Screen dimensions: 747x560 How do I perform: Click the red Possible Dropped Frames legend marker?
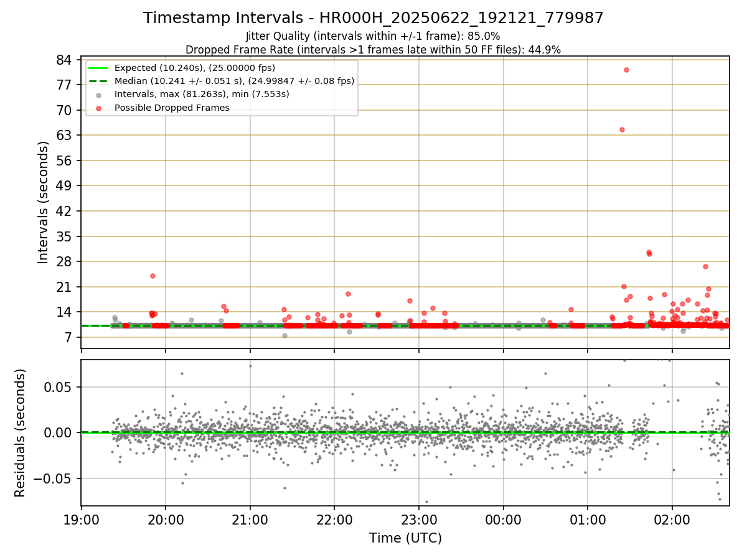point(99,108)
